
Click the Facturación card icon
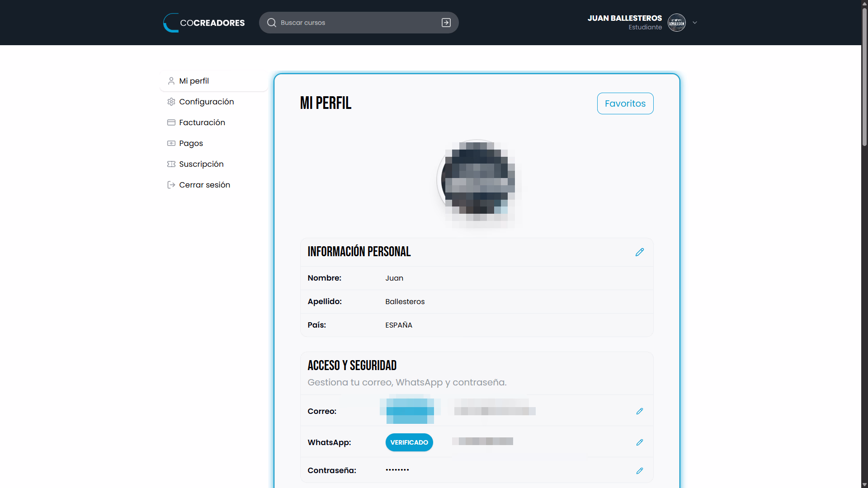(171, 122)
